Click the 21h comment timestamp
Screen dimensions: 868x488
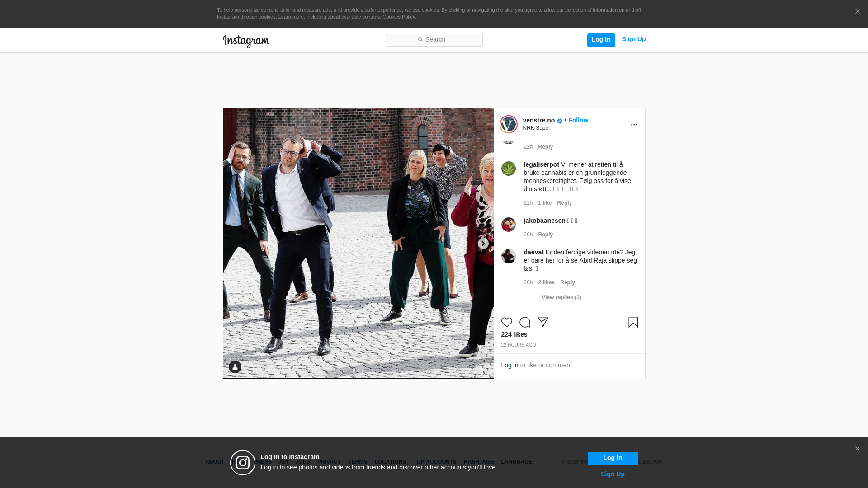click(x=528, y=203)
